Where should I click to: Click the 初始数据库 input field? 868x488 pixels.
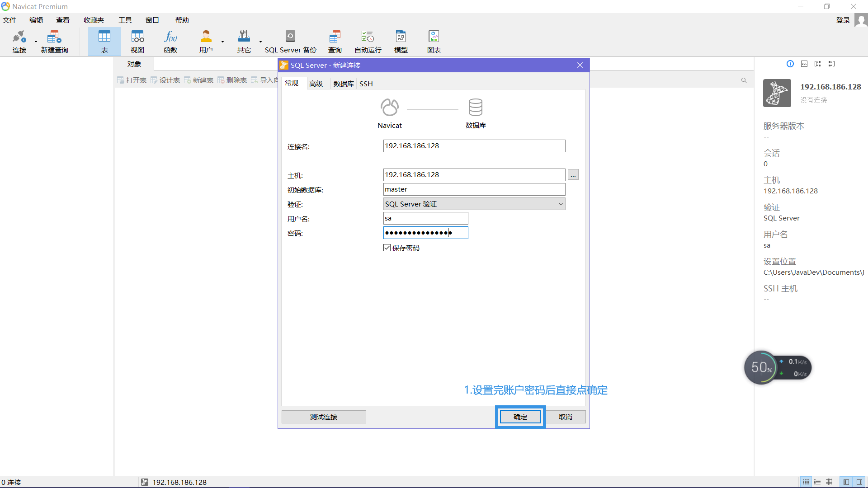pyautogui.click(x=474, y=189)
